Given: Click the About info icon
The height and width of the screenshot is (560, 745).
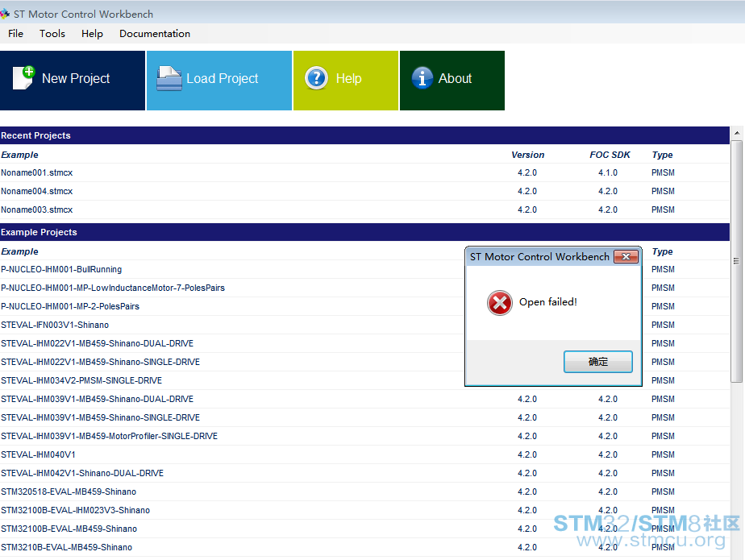Looking at the screenshot, I should pos(422,78).
